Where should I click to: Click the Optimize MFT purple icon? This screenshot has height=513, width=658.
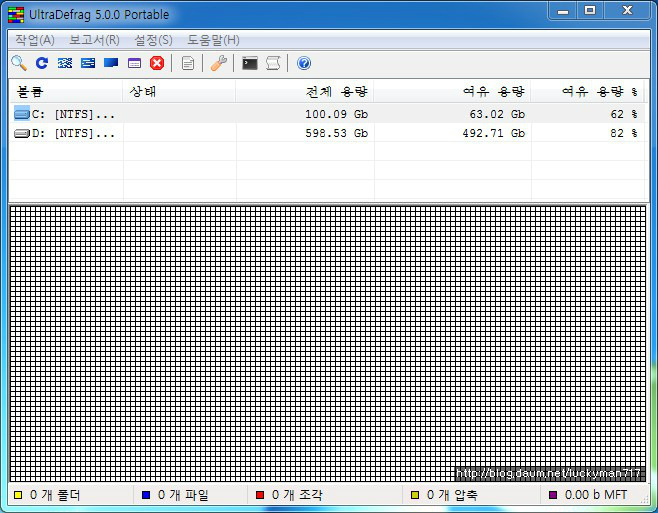click(134, 63)
